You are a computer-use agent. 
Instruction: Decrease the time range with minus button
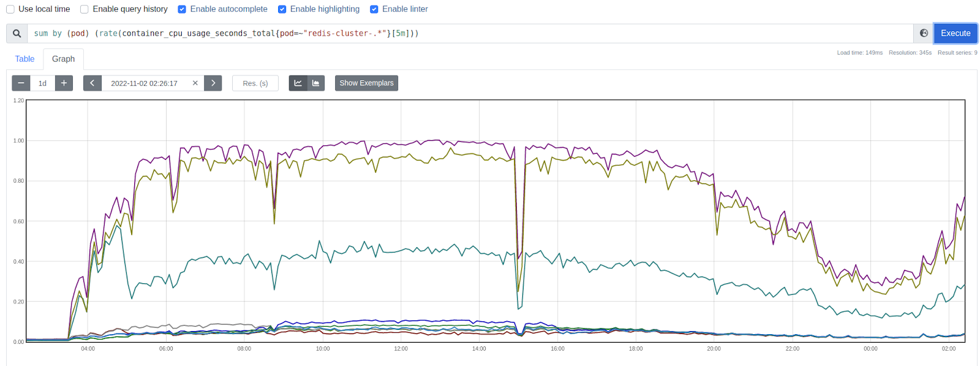click(21, 83)
